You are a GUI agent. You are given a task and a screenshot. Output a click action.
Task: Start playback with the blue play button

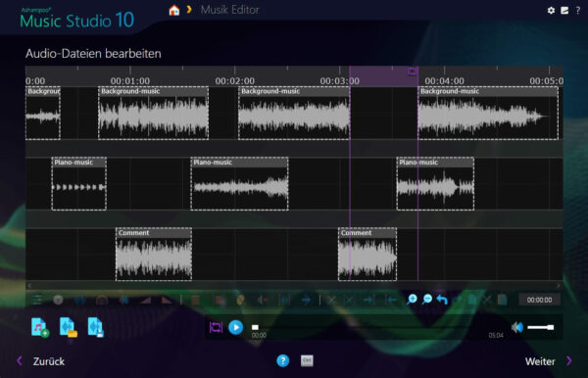point(236,327)
